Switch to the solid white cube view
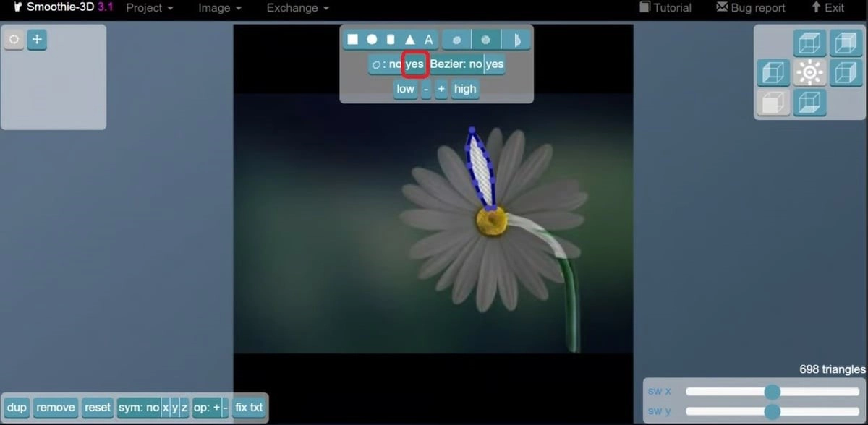The height and width of the screenshot is (425, 868). click(x=773, y=103)
